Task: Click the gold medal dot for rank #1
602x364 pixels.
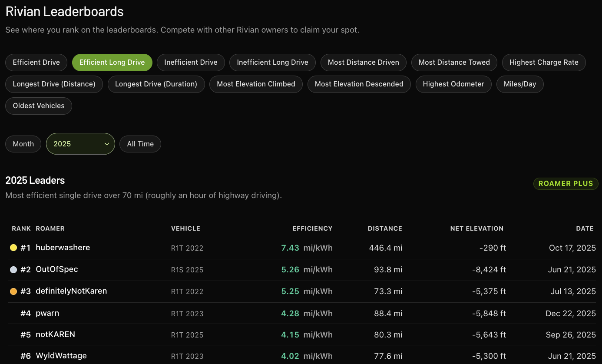Action: coord(13,248)
